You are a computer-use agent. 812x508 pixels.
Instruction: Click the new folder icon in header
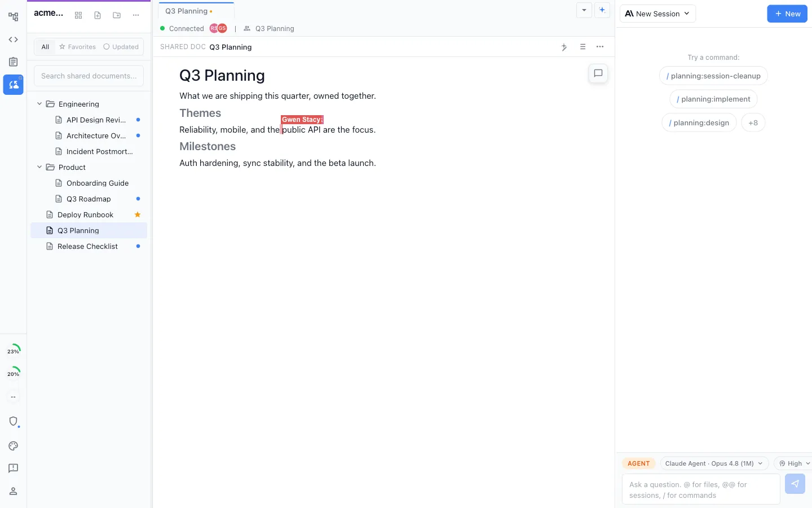coord(117,15)
